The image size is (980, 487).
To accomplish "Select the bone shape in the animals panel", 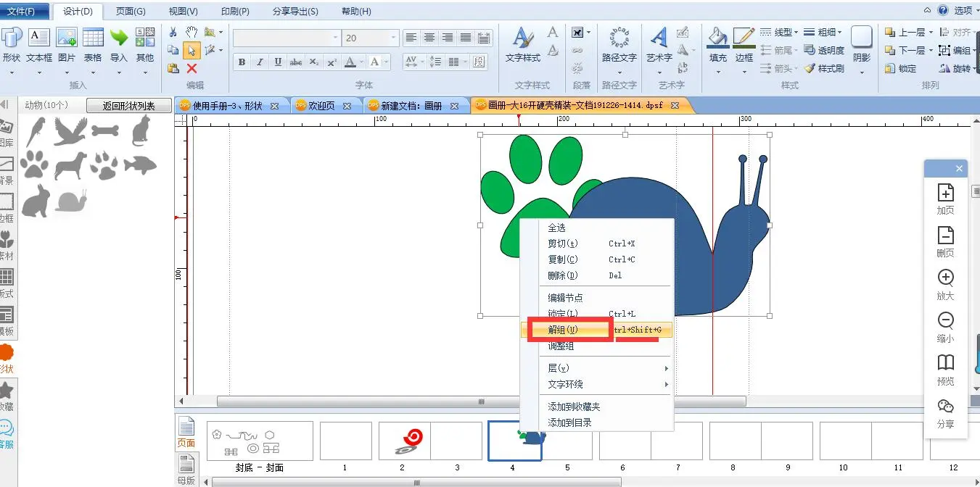I will [x=105, y=131].
